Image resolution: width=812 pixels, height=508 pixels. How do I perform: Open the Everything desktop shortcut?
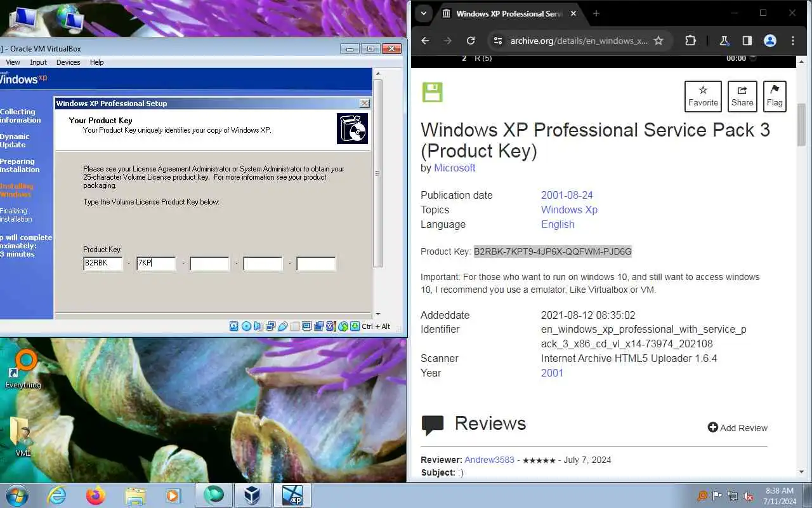23,369
